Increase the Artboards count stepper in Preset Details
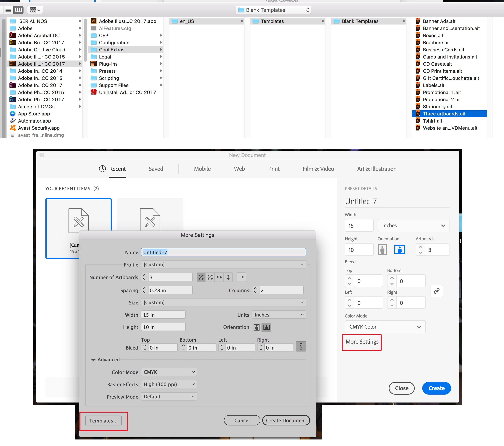504x446 pixels. click(x=420, y=247)
